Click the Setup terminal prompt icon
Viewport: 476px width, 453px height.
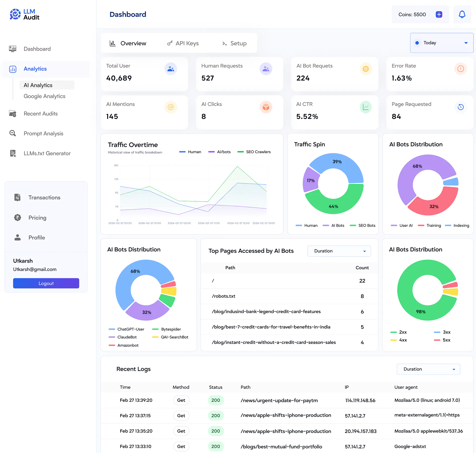(225, 44)
